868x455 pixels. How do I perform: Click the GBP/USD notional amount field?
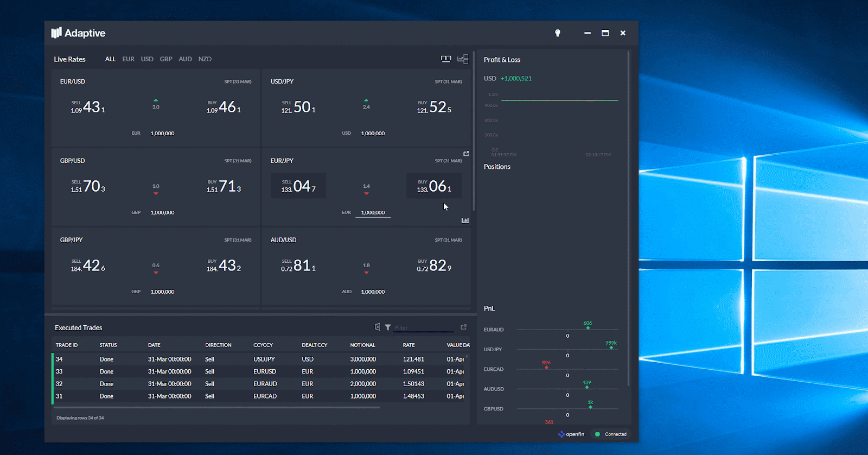coord(163,212)
